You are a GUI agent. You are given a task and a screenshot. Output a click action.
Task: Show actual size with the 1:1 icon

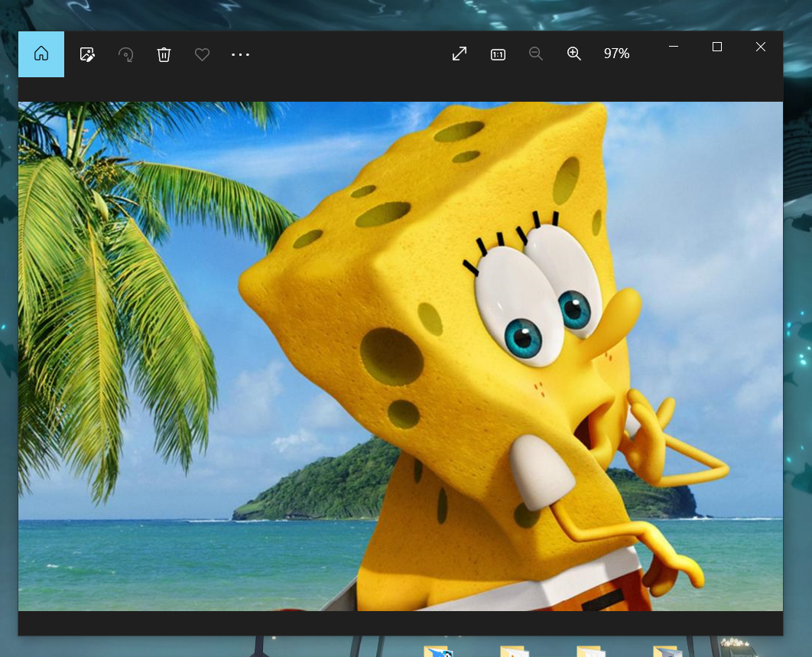498,54
